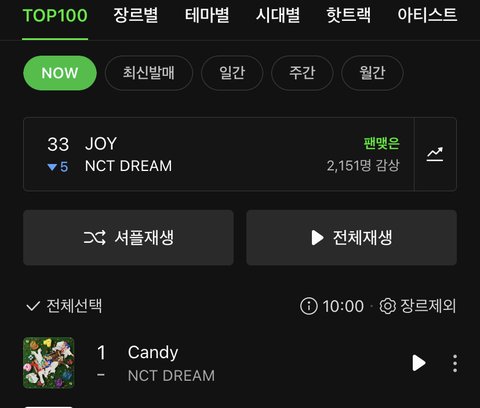The image size is (480, 408).
Task: Open the chart trend graph icon
Action: pyautogui.click(x=435, y=154)
